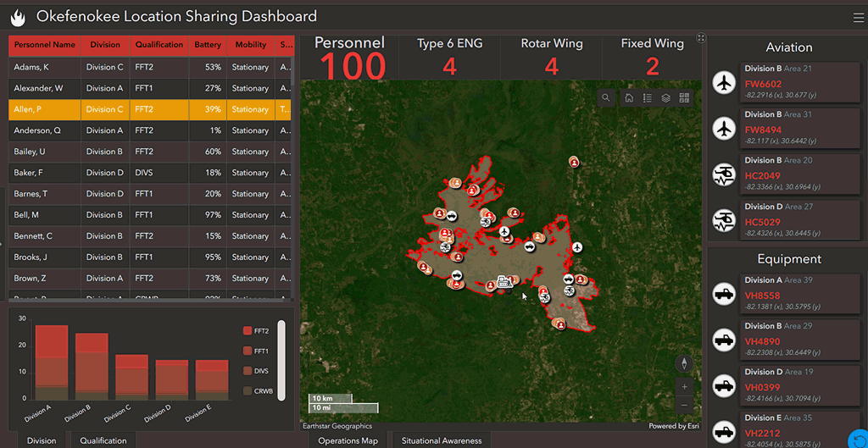Screen dimensions: 868x448
Task: Click the helicopter icon beside HC2049
Action: [724, 174]
